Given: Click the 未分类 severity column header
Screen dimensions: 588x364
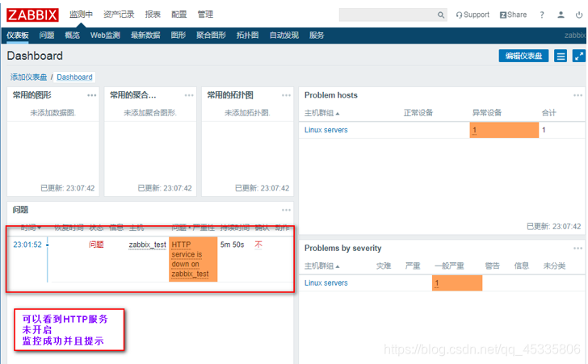Looking at the screenshot, I should [554, 266].
